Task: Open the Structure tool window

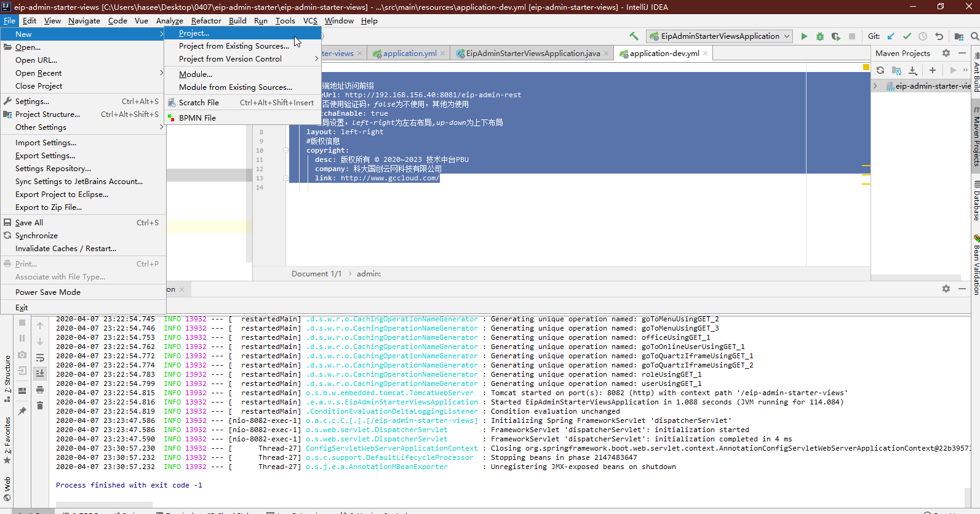Action: 7,378
